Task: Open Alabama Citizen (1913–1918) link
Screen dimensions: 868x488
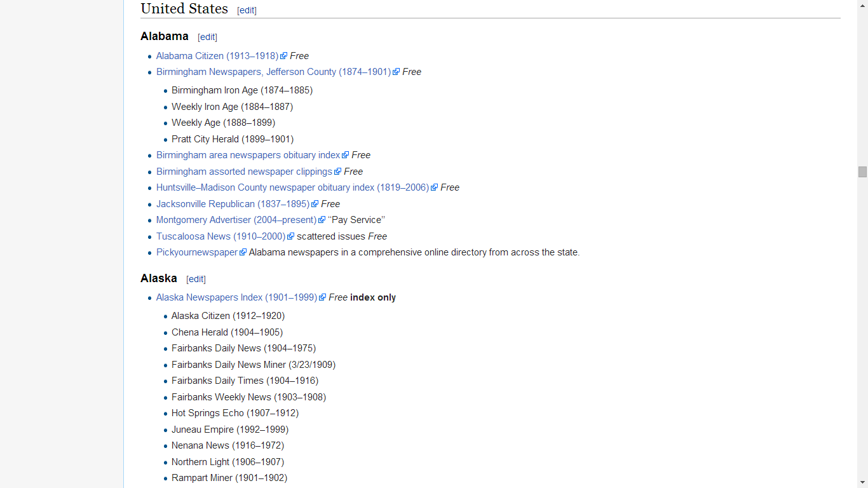Action: click(217, 56)
